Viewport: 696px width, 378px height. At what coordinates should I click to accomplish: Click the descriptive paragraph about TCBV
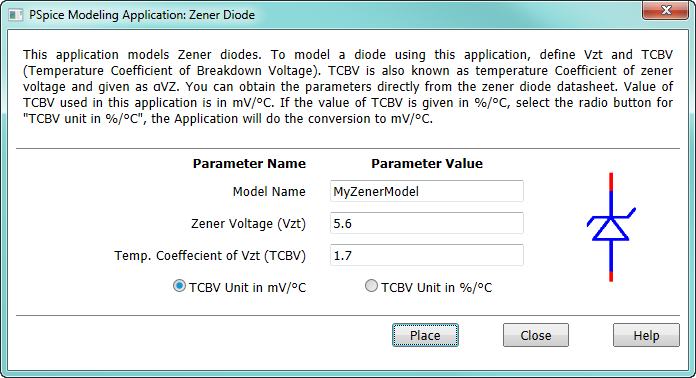[348, 87]
